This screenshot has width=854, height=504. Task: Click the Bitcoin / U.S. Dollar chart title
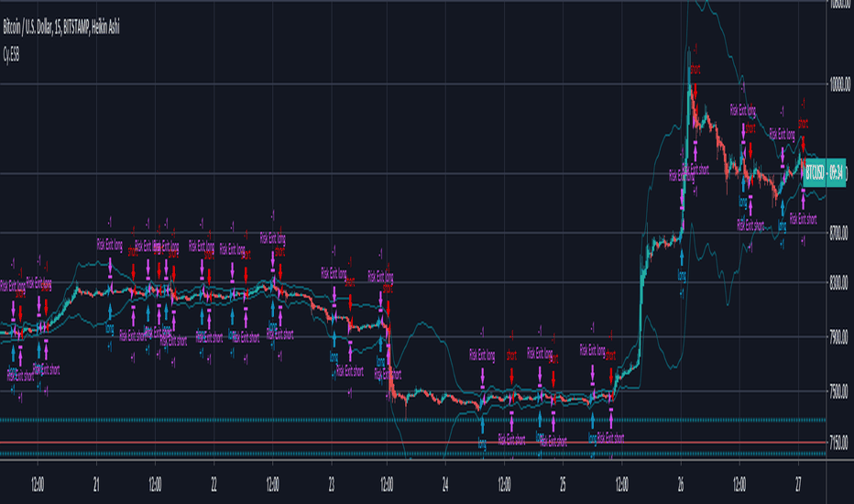click(x=61, y=27)
